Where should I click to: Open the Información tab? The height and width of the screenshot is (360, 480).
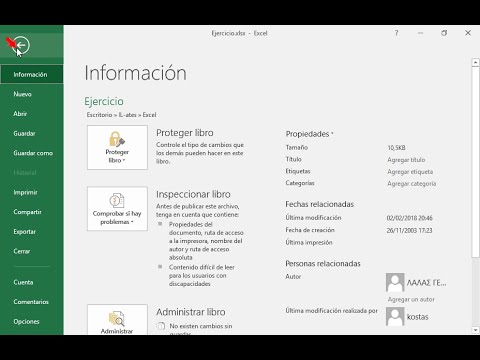click(x=32, y=74)
